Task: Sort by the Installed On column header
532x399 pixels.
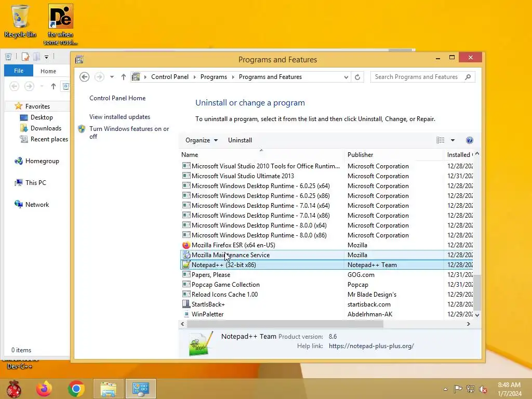Action: pyautogui.click(x=459, y=155)
